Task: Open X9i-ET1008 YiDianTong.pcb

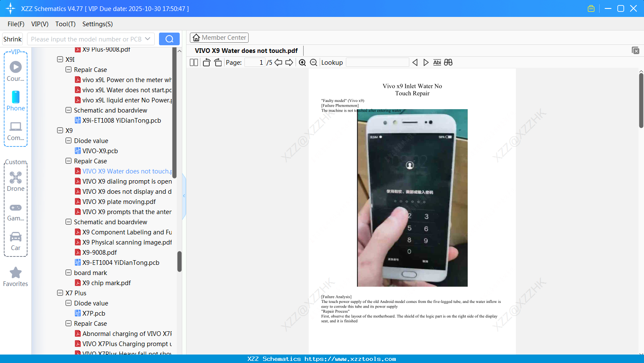Action: pyautogui.click(x=118, y=120)
